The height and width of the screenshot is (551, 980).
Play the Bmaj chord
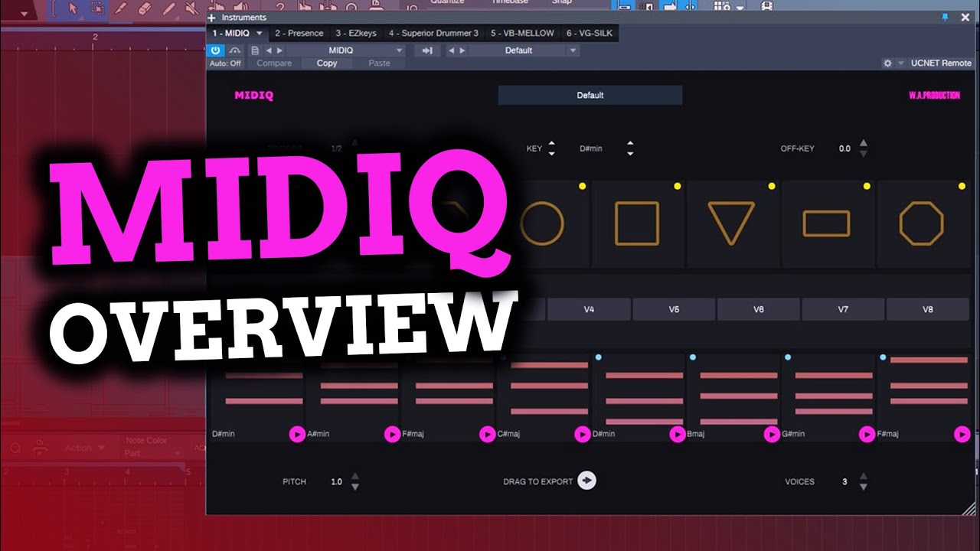pyautogui.click(x=772, y=434)
